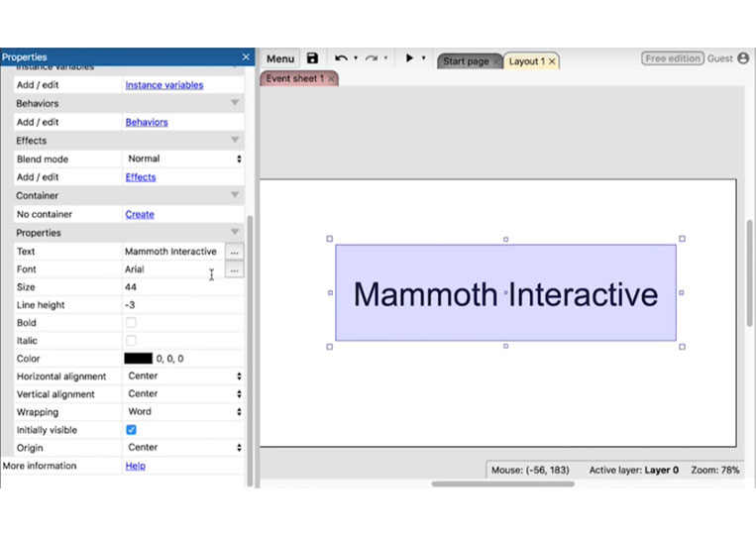
Task: Open the Text property ellipsis button
Action: click(x=234, y=251)
